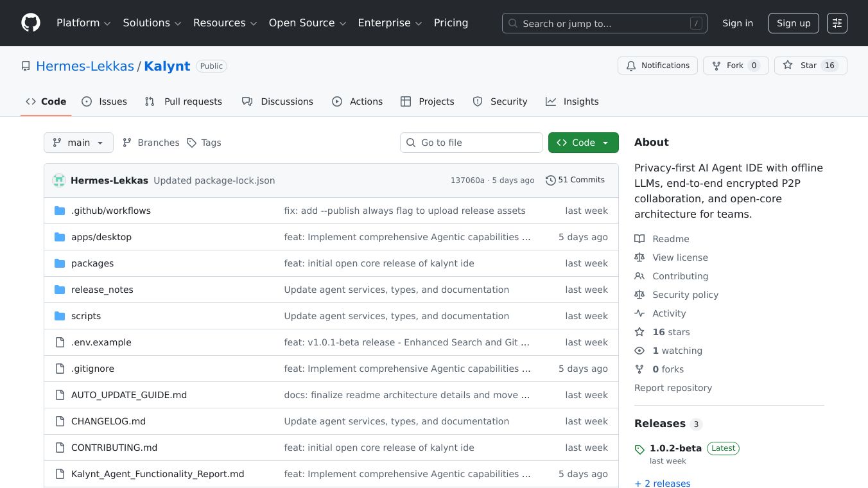Open the CHANGELOG.md file
The image size is (868, 488).
(108, 421)
